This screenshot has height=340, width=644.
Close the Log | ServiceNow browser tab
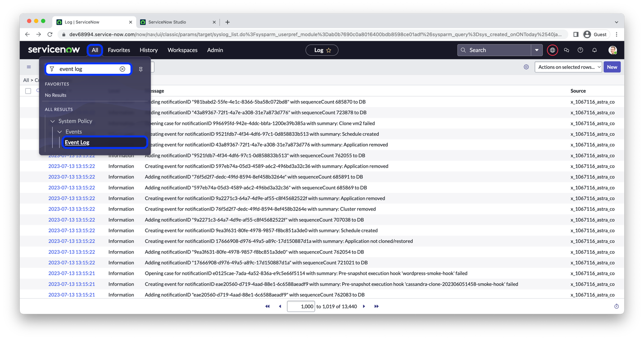click(131, 22)
